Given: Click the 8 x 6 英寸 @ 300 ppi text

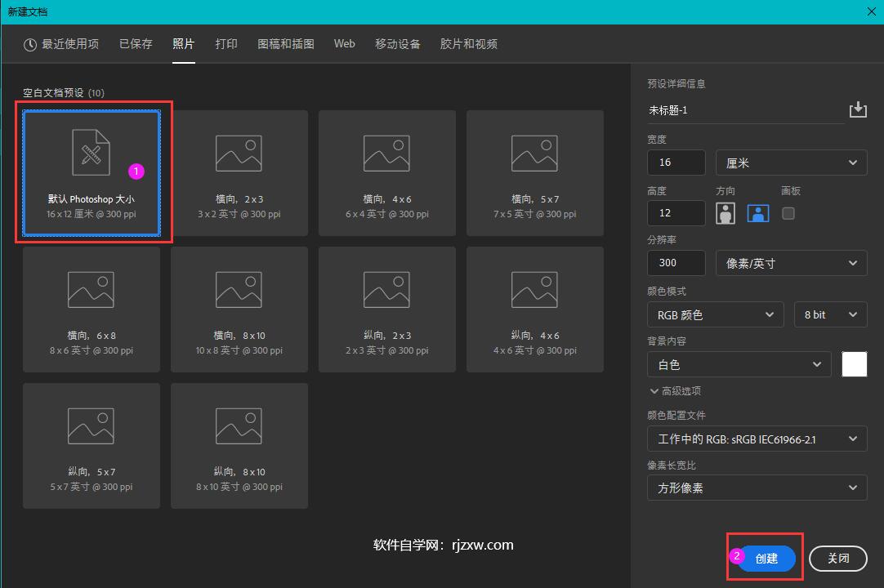Looking at the screenshot, I should 92,350.
